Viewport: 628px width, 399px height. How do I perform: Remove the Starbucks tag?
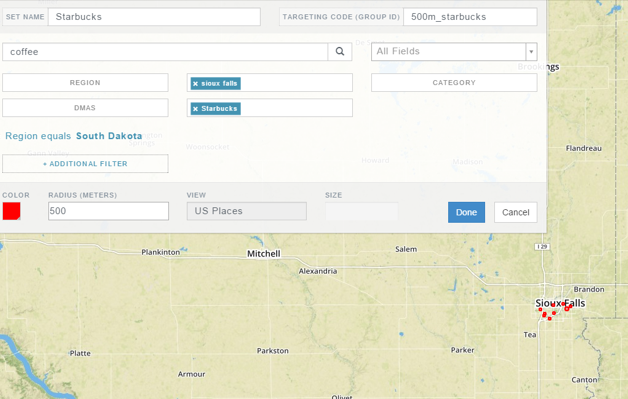coord(195,109)
